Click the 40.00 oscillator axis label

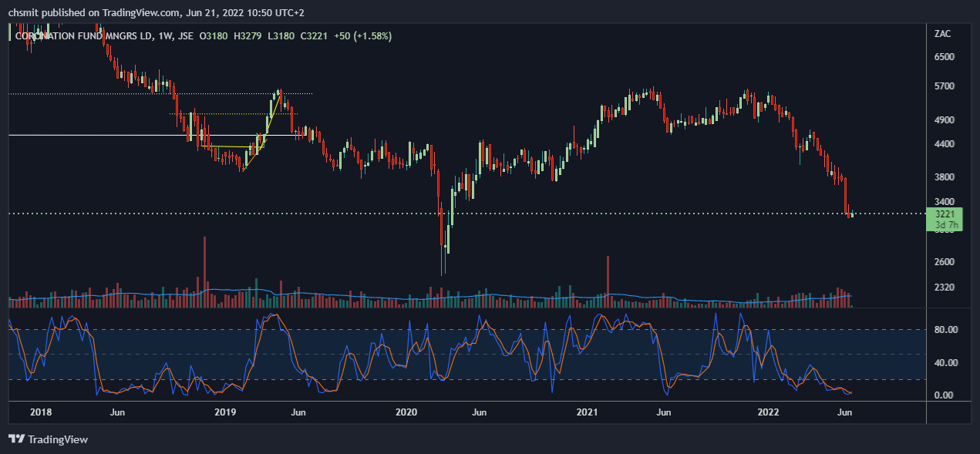click(x=945, y=363)
